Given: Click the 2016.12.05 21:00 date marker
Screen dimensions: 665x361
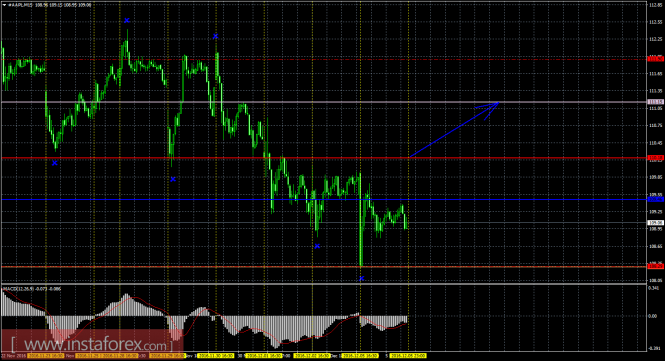Looking at the screenshot, I should [408, 355].
